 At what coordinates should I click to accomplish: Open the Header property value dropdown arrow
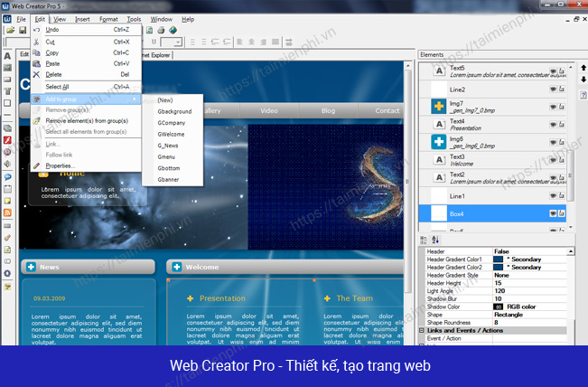point(570,251)
